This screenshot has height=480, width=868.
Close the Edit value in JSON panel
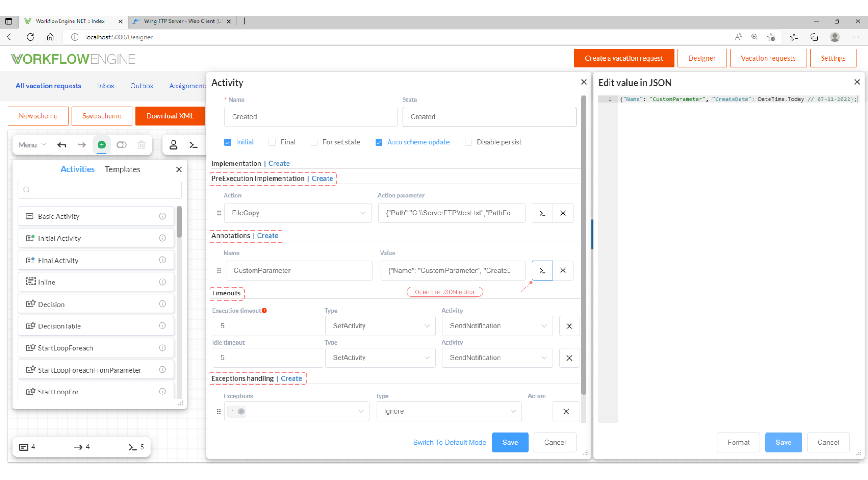[857, 82]
